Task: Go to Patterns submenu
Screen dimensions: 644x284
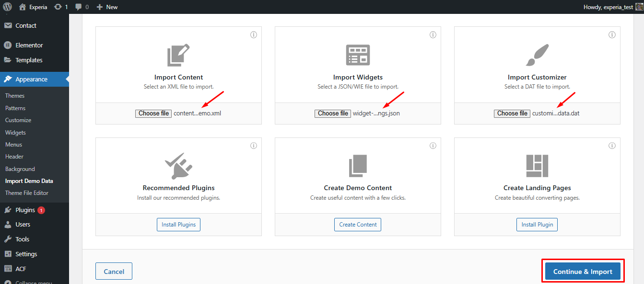Action: pos(15,108)
